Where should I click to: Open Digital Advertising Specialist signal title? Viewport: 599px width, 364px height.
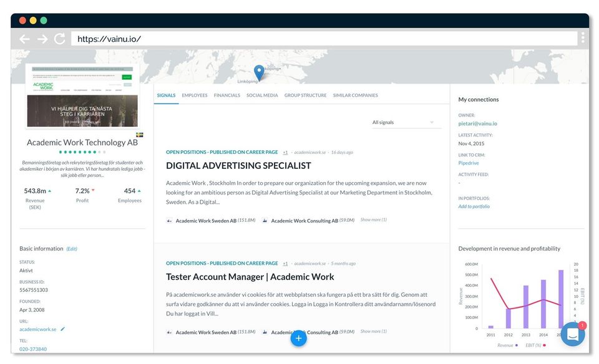point(238,166)
